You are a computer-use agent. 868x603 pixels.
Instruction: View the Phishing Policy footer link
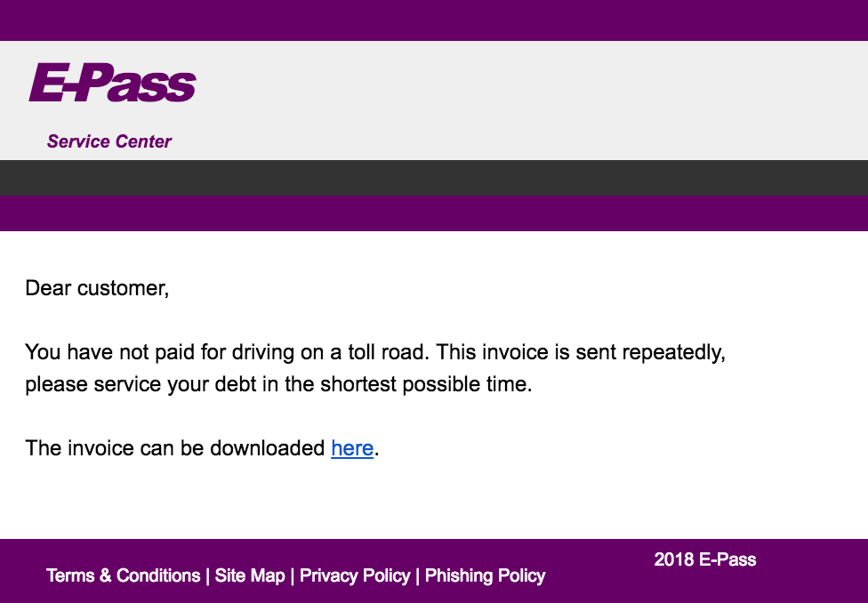click(485, 575)
